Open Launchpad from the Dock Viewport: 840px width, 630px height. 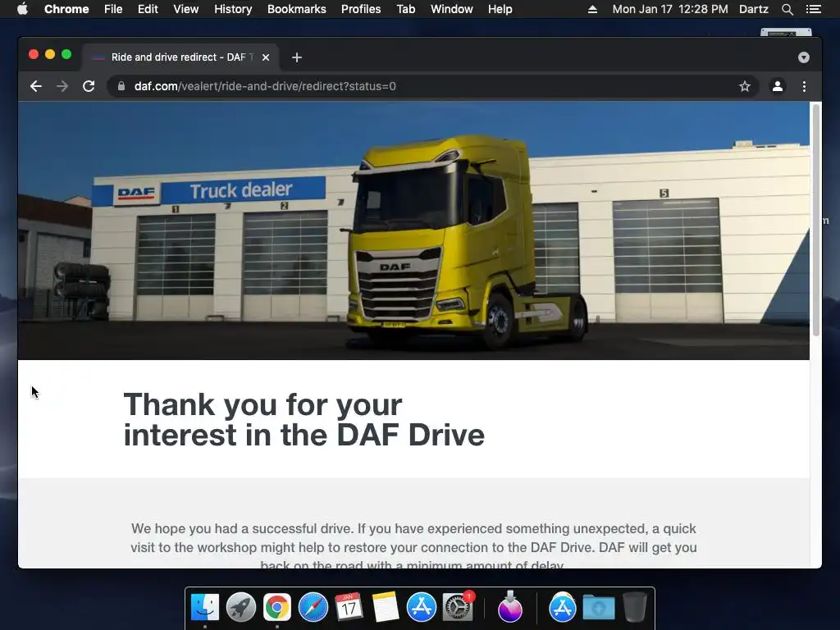tap(241, 607)
